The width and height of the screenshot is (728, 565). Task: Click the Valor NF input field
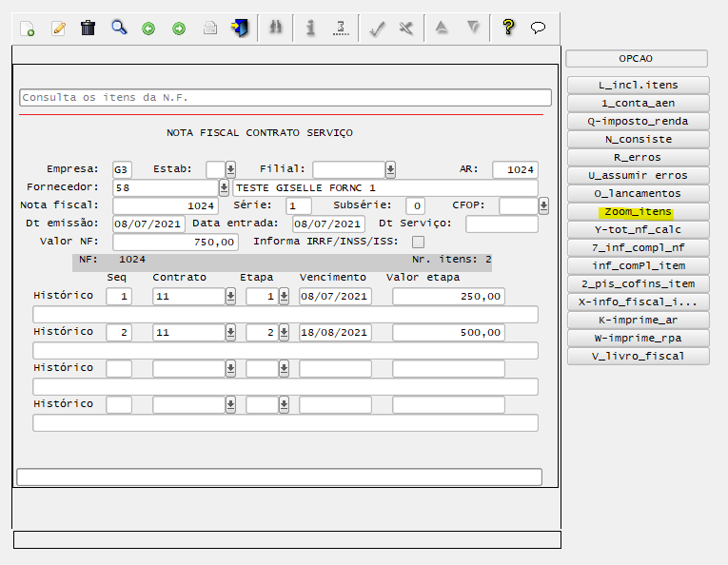pyautogui.click(x=175, y=243)
